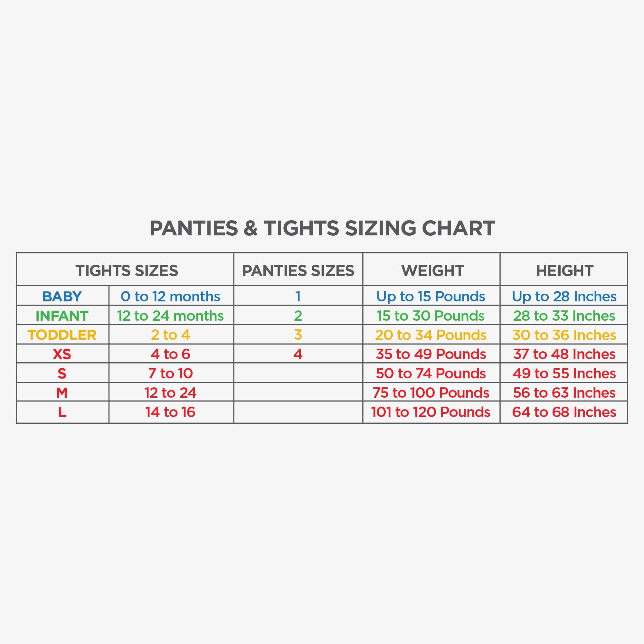Click the Height column header
The image size is (644, 644).
coord(564,270)
